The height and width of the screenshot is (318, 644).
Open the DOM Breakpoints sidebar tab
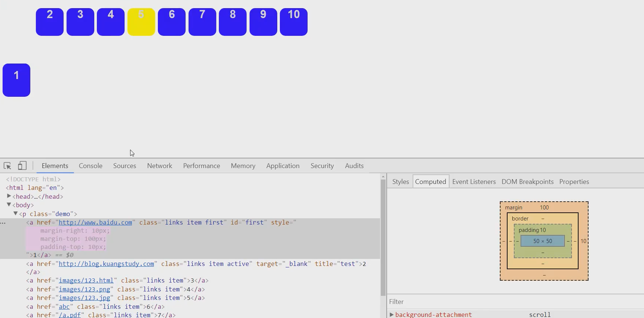[528, 182]
